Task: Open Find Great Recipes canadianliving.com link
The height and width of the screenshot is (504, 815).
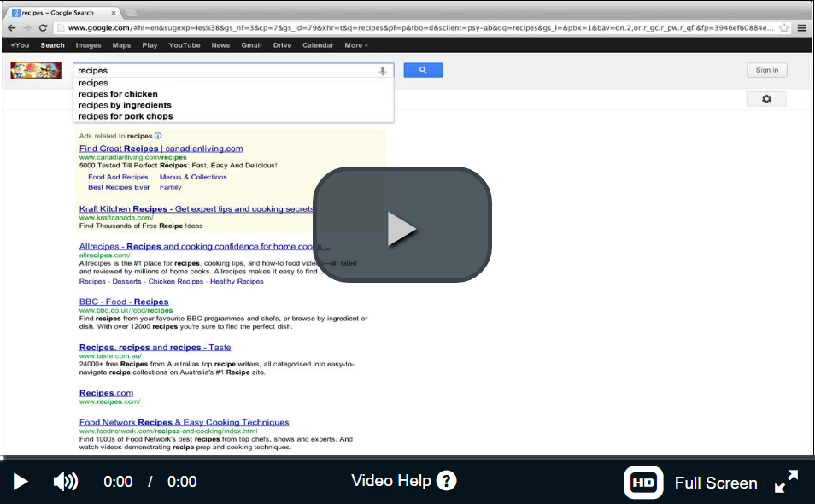Action: point(161,149)
